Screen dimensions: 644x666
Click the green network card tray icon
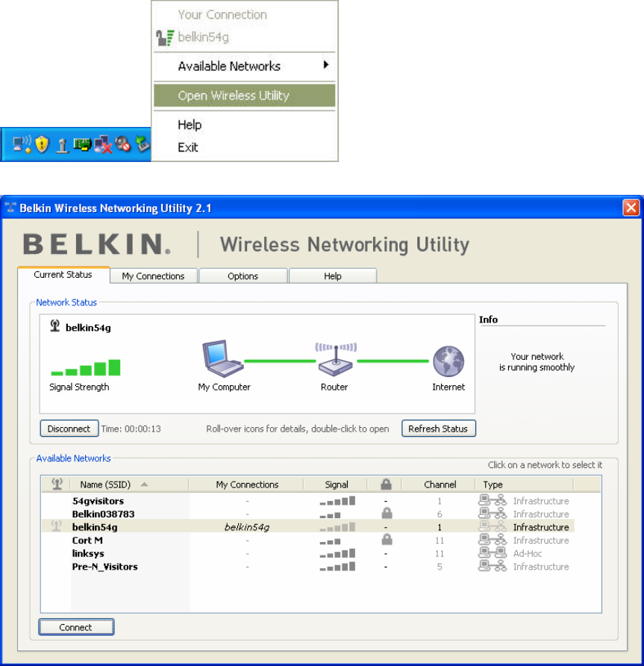click(83, 145)
